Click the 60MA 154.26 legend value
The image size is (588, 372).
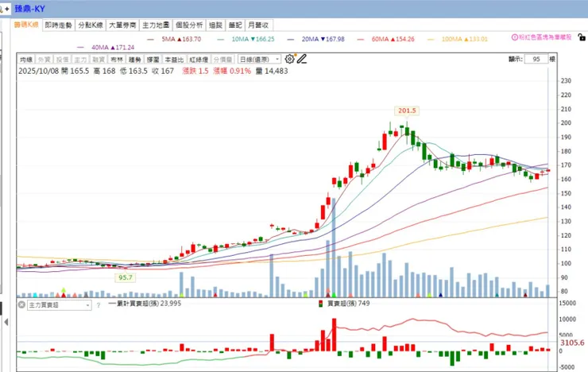[x=393, y=39]
